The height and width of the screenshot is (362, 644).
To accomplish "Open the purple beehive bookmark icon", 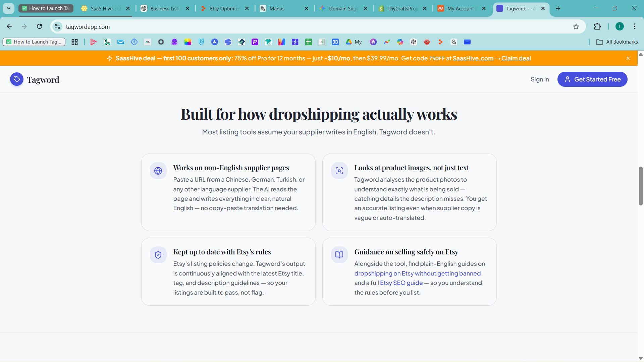I will [373, 42].
